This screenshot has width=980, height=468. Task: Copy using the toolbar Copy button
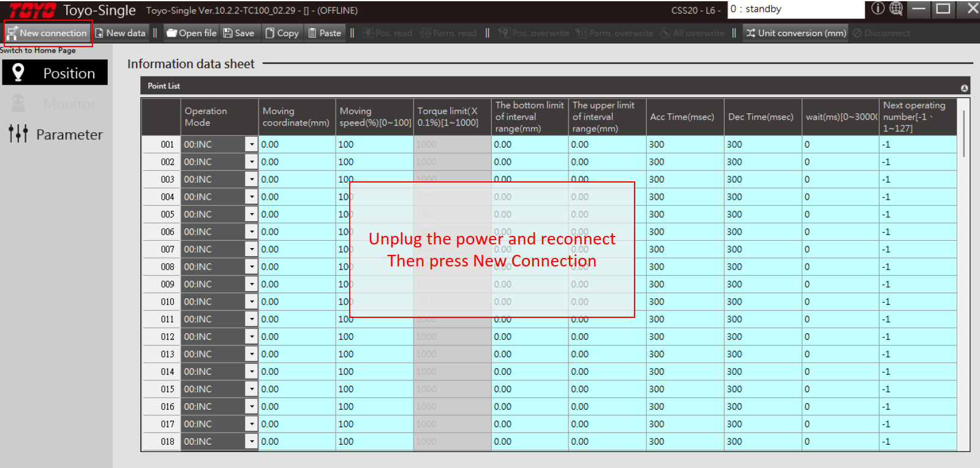click(x=282, y=33)
